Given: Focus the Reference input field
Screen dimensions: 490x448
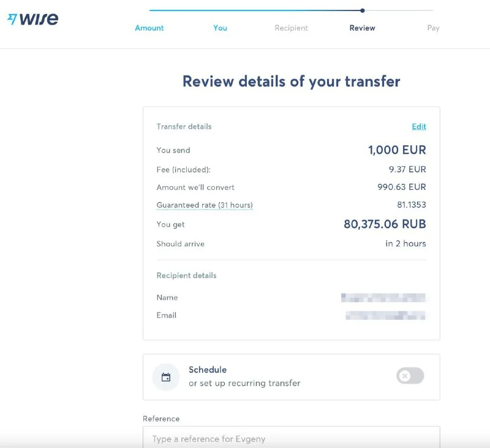Looking at the screenshot, I should coord(291,438).
